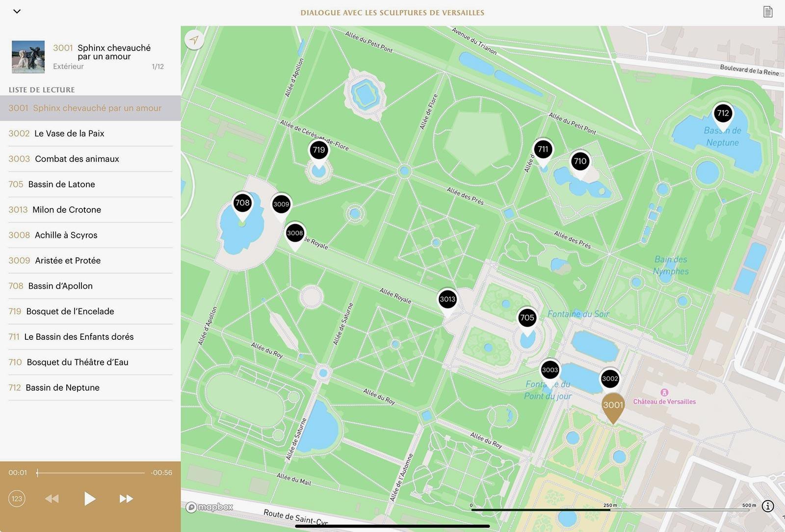
Task: Skip to next track
Action: click(x=126, y=499)
